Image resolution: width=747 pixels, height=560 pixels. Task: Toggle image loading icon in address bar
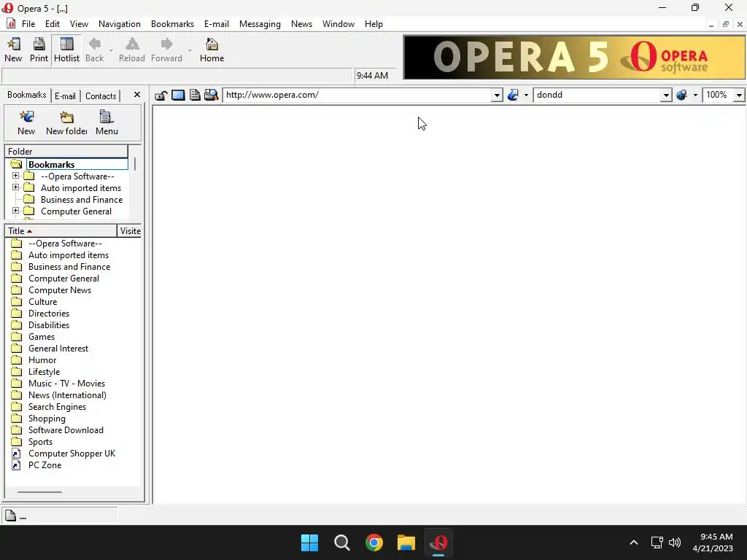[178, 96]
